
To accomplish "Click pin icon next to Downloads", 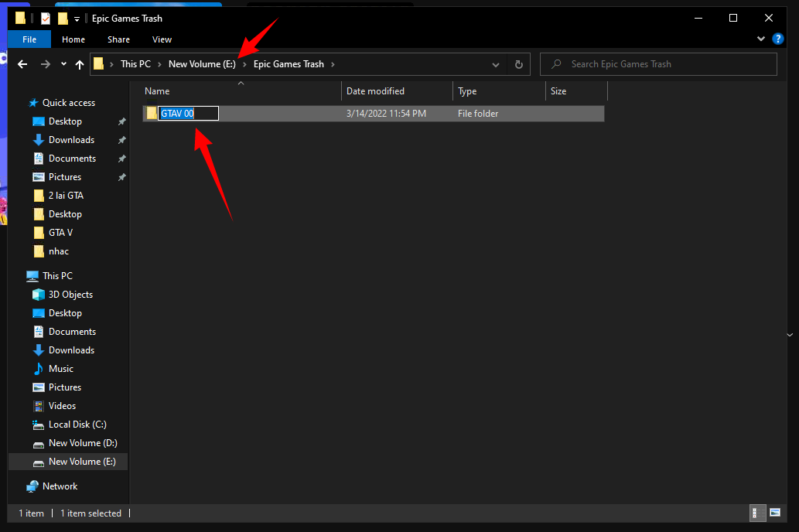I will click(121, 140).
